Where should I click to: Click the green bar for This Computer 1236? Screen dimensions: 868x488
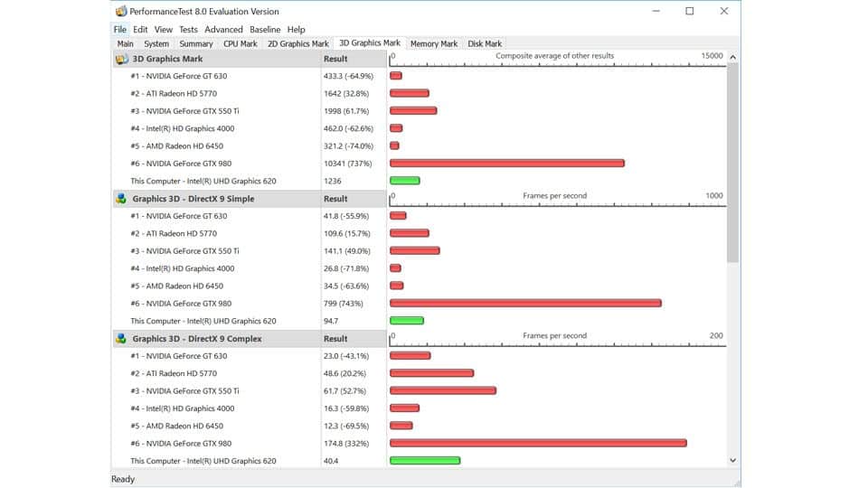point(405,181)
